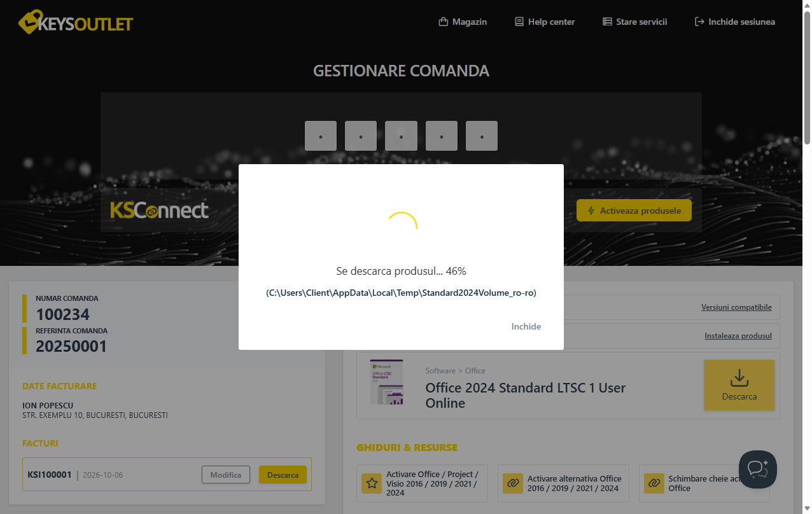Click the fourth code input box
The image size is (812, 514).
point(442,136)
